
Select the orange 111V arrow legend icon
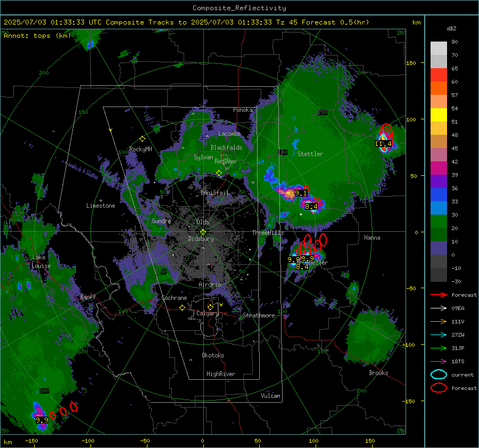click(439, 321)
